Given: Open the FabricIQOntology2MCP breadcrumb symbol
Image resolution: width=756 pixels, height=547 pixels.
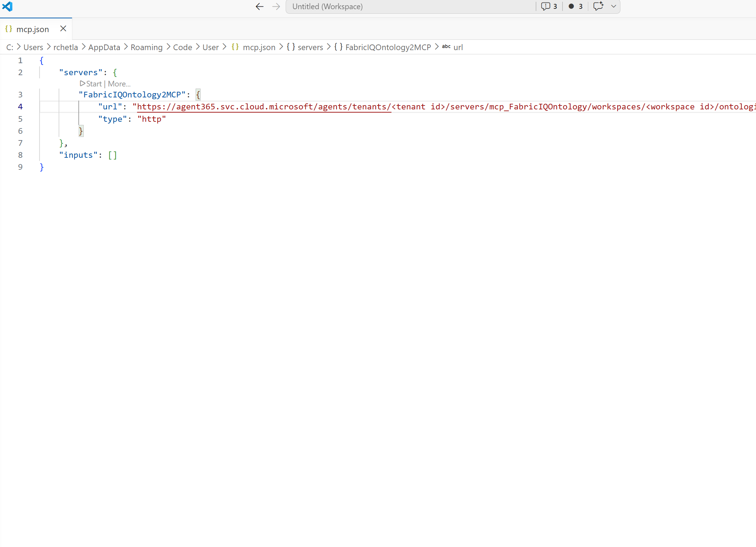Looking at the screenshot, I should coord(388,47).
